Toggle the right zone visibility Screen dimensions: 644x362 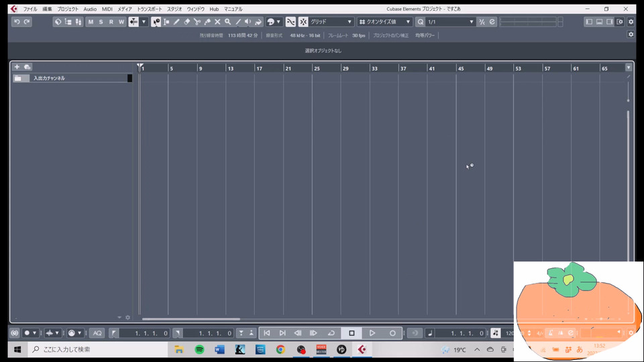[610, 21]
